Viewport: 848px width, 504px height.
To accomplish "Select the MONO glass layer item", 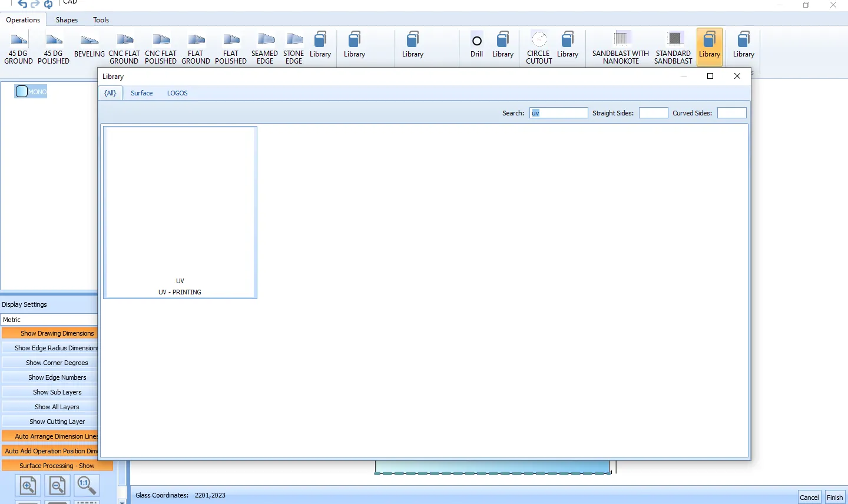I will (x=31, y=91).
